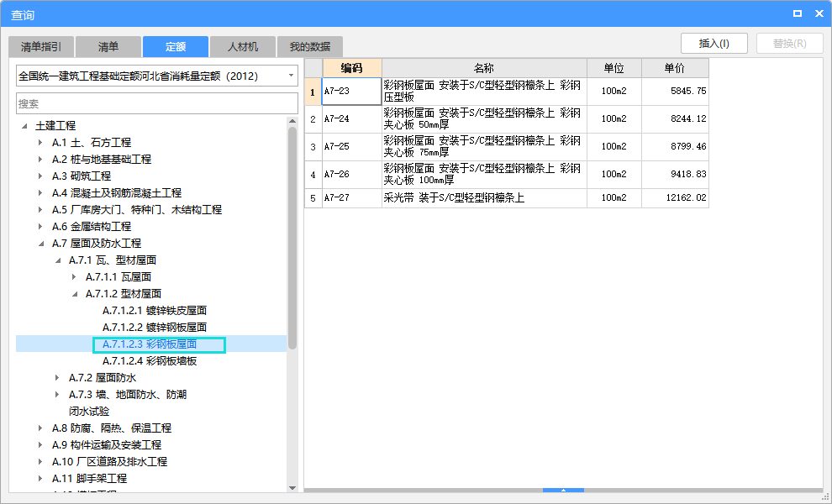
Task: Select A.7.2 屋面防水 tree item
Action: pyautogui.click(x=103, y=378)
